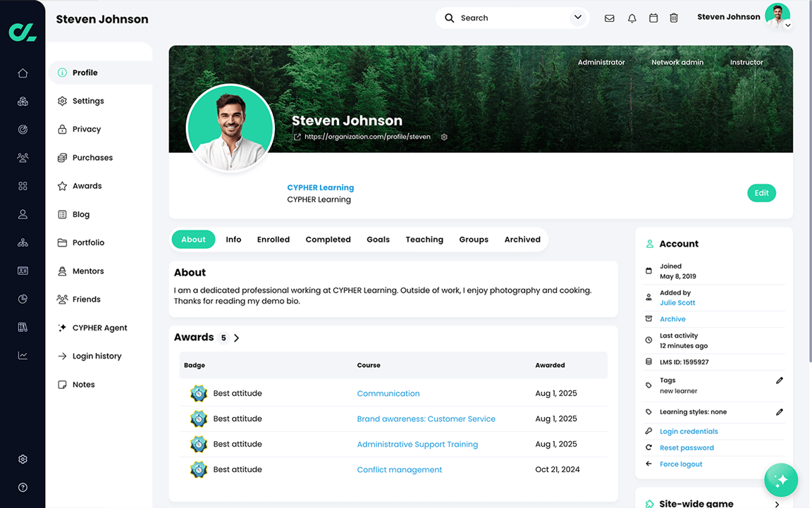Open the four-squares grid icon in left rail
The image size is (812, 508).
pyautogui.click(x=23, y=186)
